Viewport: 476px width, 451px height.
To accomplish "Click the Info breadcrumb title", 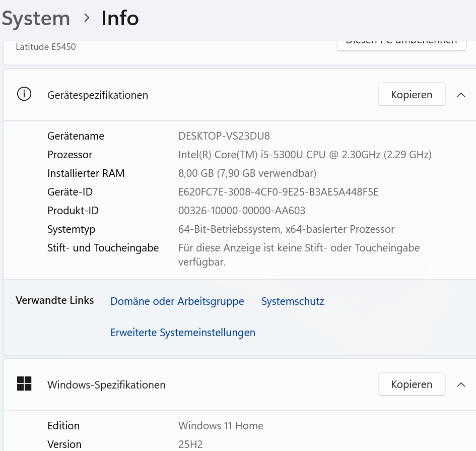I will [x=120, y=18].
